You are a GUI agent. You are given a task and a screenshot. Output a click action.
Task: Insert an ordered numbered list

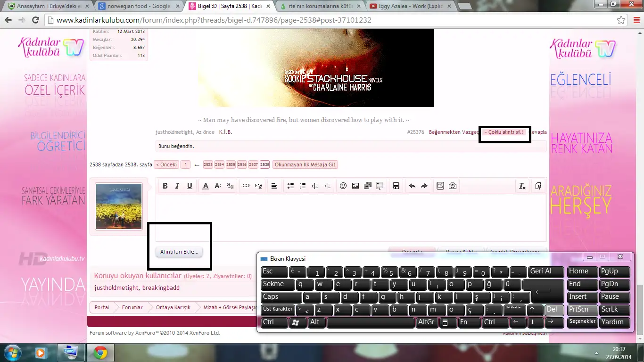tap(303, 186)
